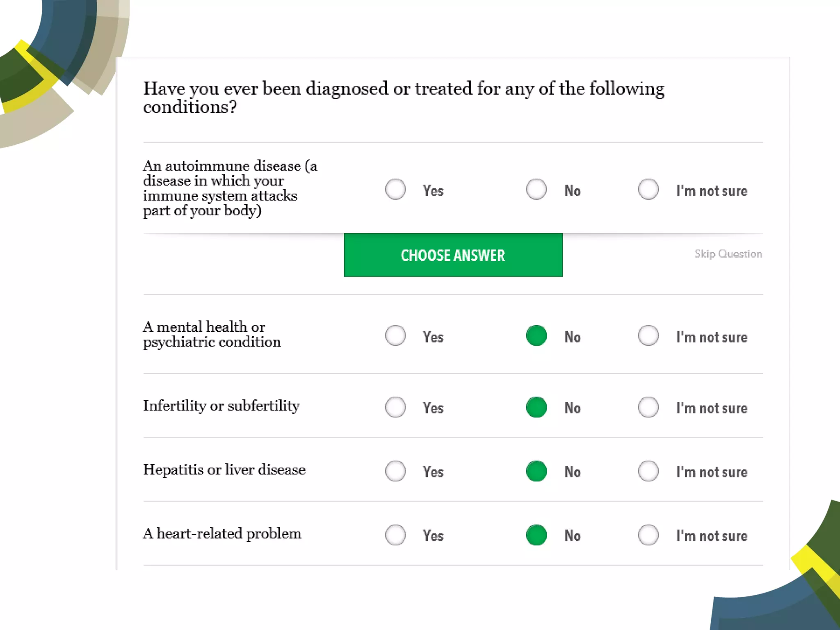Choose I'm not sure for infertility or subfertility

coord(648,407)
